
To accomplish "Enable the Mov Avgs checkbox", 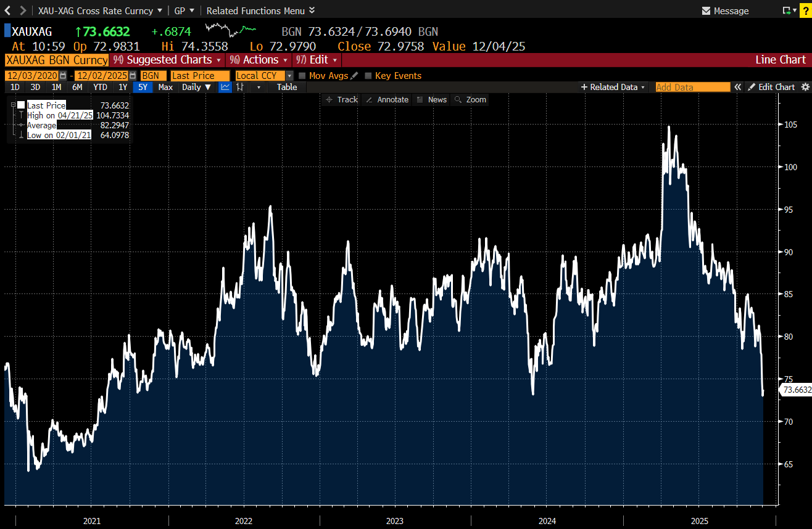I will (x=302, y=75).
